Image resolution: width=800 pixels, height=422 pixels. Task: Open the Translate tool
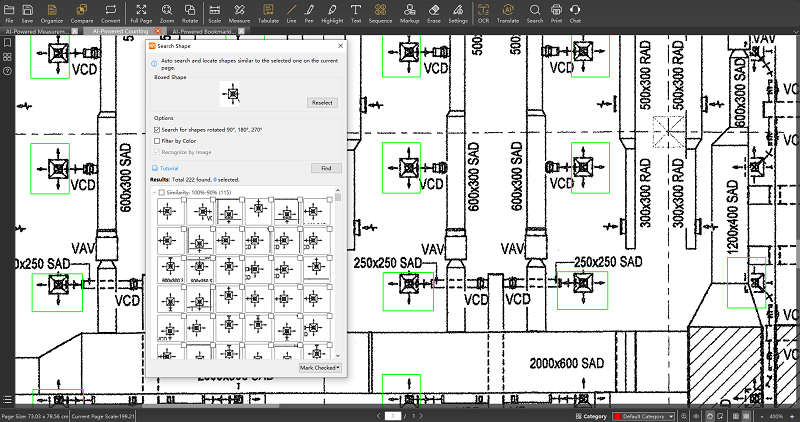click(x=508, y=12)
